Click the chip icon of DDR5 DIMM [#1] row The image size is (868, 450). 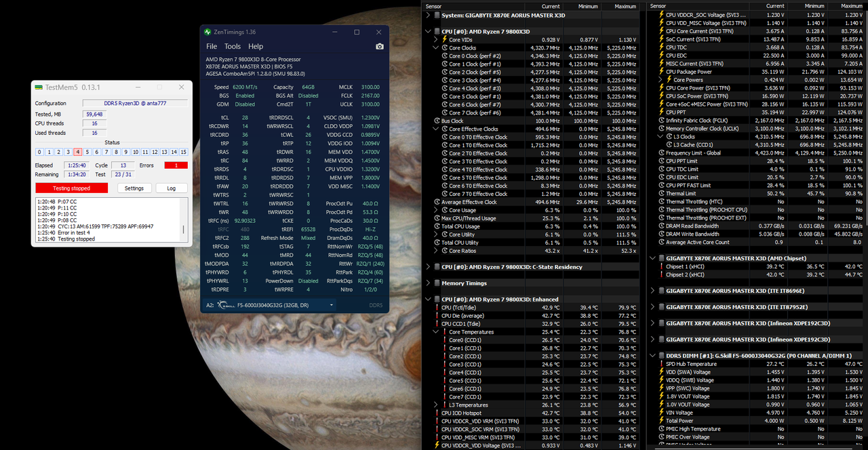[661, 356]
